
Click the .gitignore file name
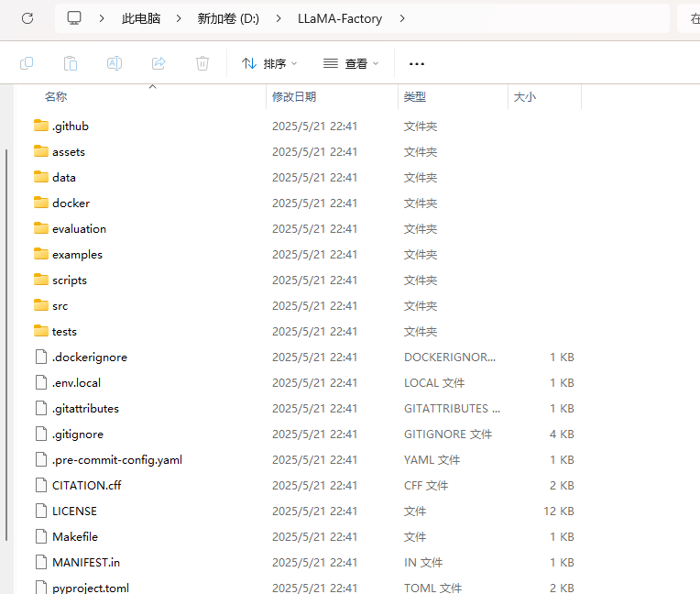click(78, 434)
